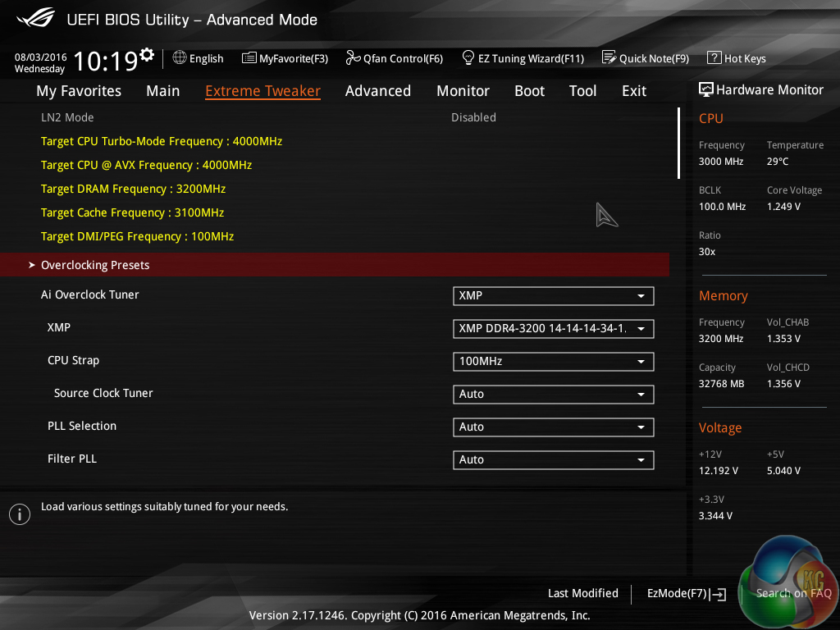This screenshot has width=840, height=630.
Task: Click the CPU Strap label
Action: pos(73,360)
